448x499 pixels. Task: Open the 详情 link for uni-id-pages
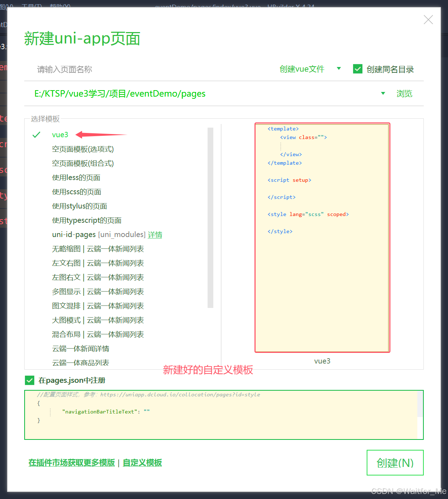[155, 235]
